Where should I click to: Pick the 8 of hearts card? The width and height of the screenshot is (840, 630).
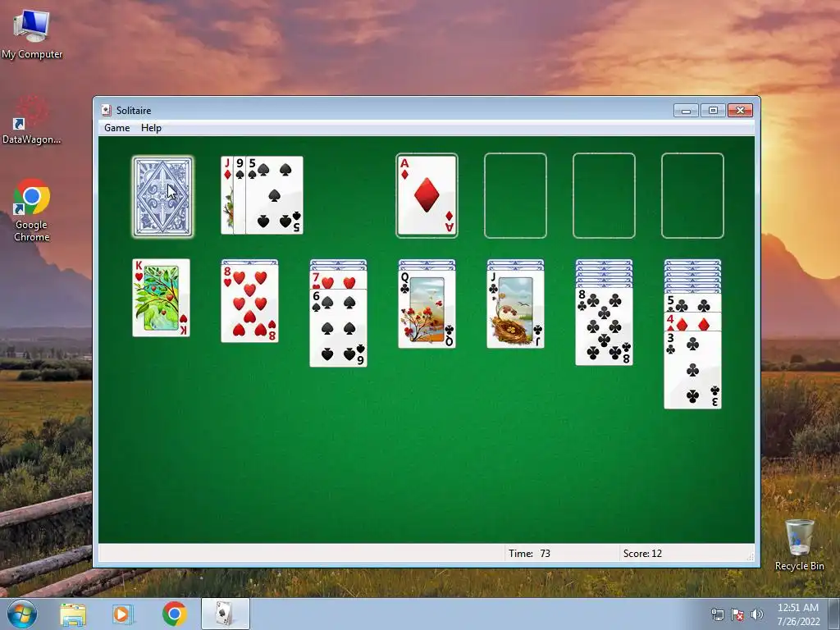tap(249, 304)
